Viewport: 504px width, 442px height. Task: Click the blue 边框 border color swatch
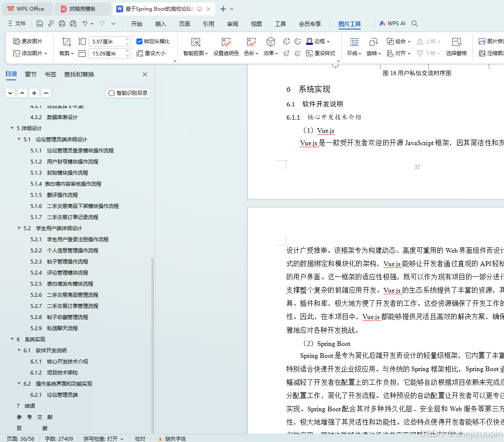309,41
